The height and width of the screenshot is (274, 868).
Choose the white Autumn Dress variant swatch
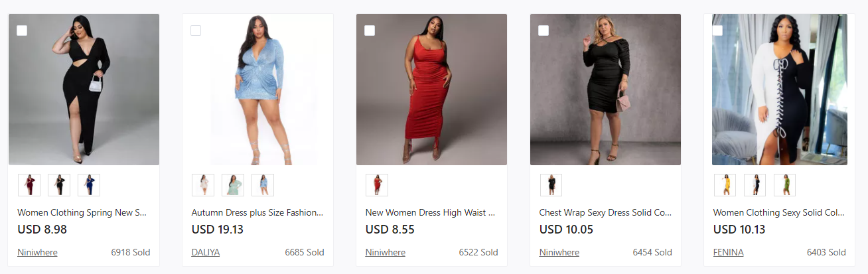click(x=203, y=185)
